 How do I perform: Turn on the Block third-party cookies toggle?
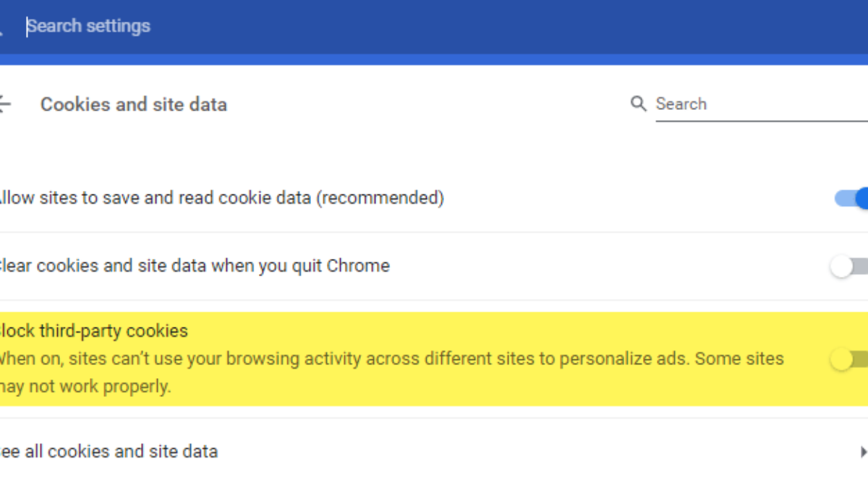pos(849,359)
